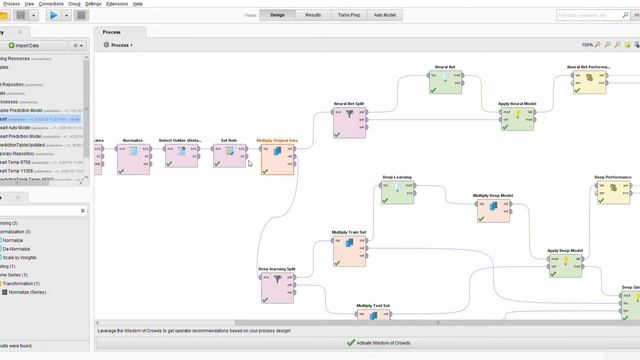The height and width of the screenshot is (360, 640).
Task: Clear the operator search with the X
Action: 83,211
